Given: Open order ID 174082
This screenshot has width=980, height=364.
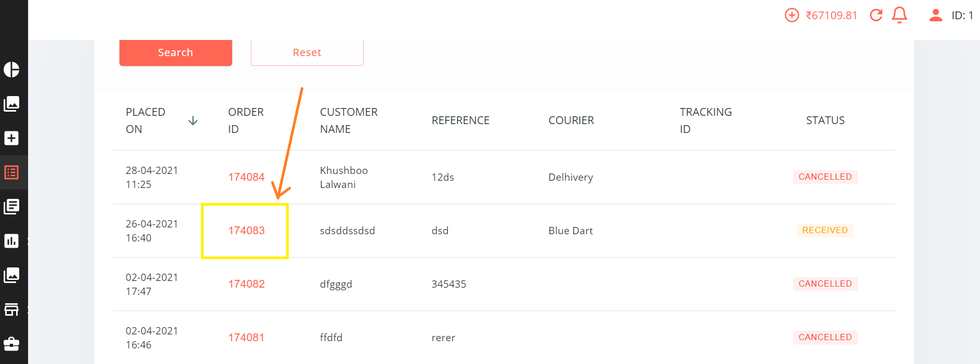Looking at the screenshot, I should click(x=246, y=284).
